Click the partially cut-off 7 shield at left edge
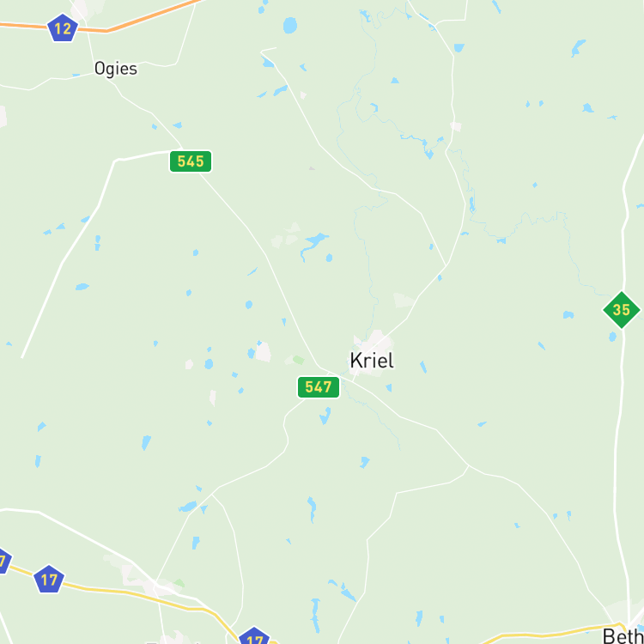 tap(3, 561)
